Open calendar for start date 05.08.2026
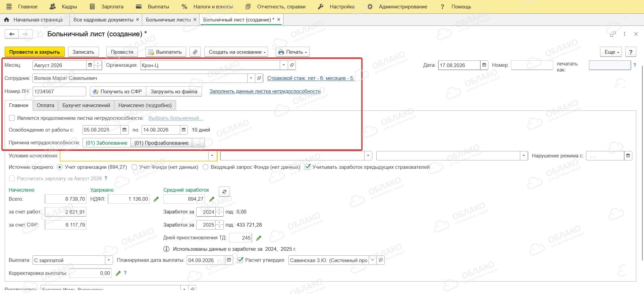Viewport: 644px width, 294px height. (124, 130)
